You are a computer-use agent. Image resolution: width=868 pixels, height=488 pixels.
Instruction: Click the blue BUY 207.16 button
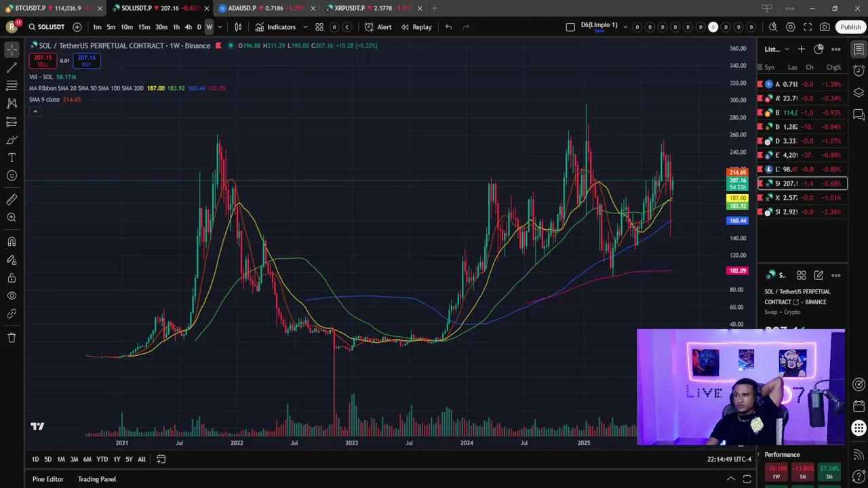[x=87, y=60]
